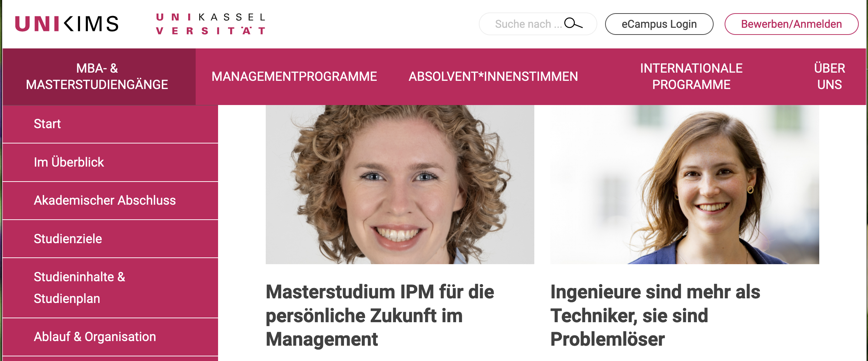The height and width of the screenshot is (361, 868).
Task: Go to Im Überblick sidebar item
Action: pos(110,162)
